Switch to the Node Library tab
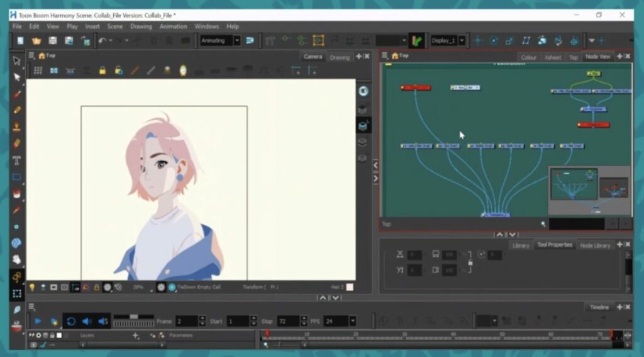This screenshot has width=644, height=357. [595, 245]
